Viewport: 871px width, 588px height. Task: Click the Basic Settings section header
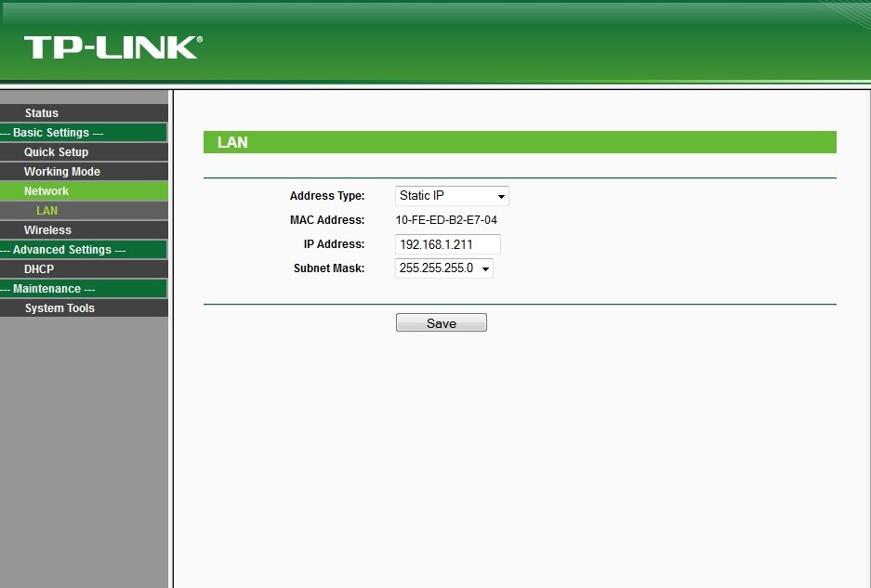tap(84, 132)
